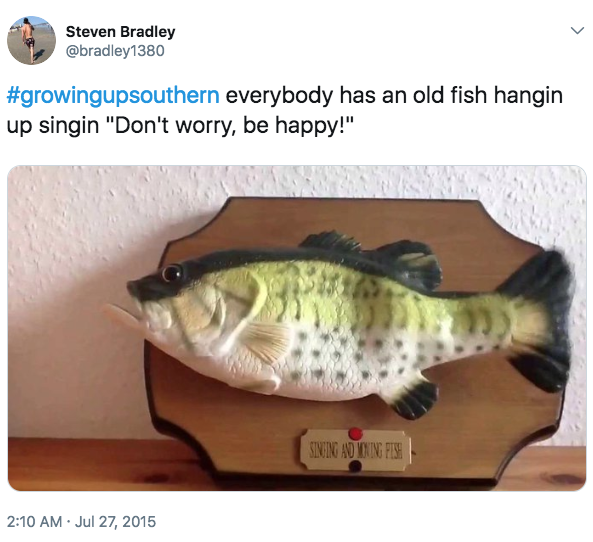The height and width of the screenshot is (542, 593).
Task: Open Steven Bradley's profile avatar
Action: [31, 40]
